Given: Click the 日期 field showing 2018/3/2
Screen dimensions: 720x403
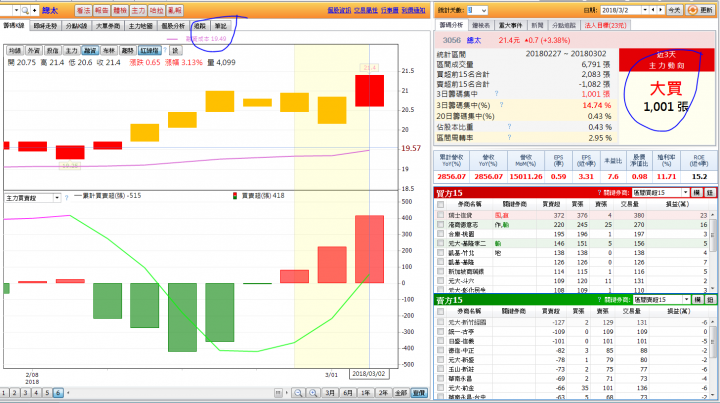Looking at the screenshot, I should tap(620, 10).
